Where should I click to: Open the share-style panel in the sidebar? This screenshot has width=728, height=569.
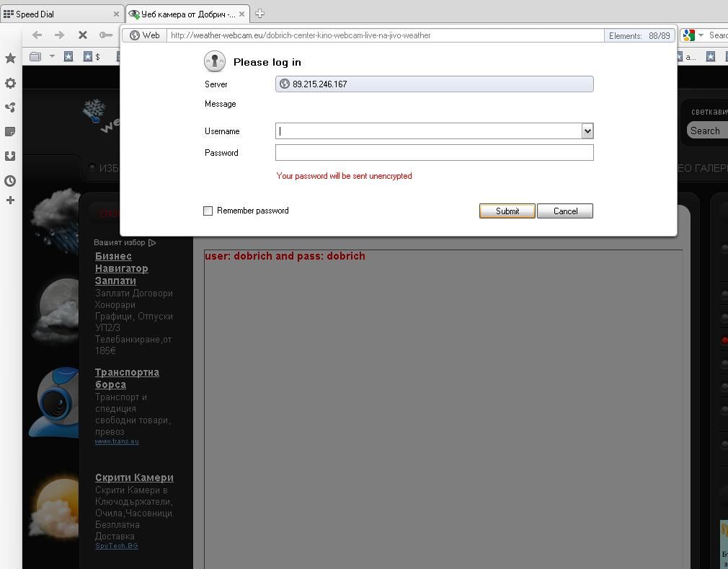tap(10, 107)
